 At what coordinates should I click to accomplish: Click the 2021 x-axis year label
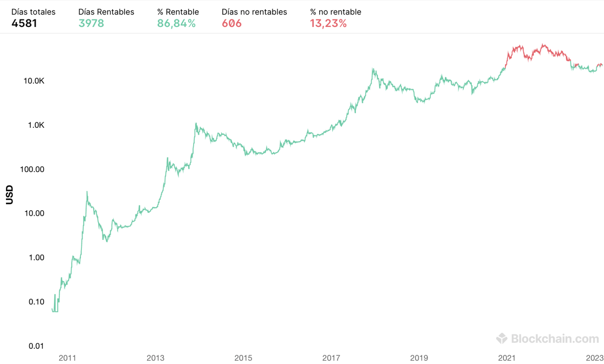click(x=507, y=358)
